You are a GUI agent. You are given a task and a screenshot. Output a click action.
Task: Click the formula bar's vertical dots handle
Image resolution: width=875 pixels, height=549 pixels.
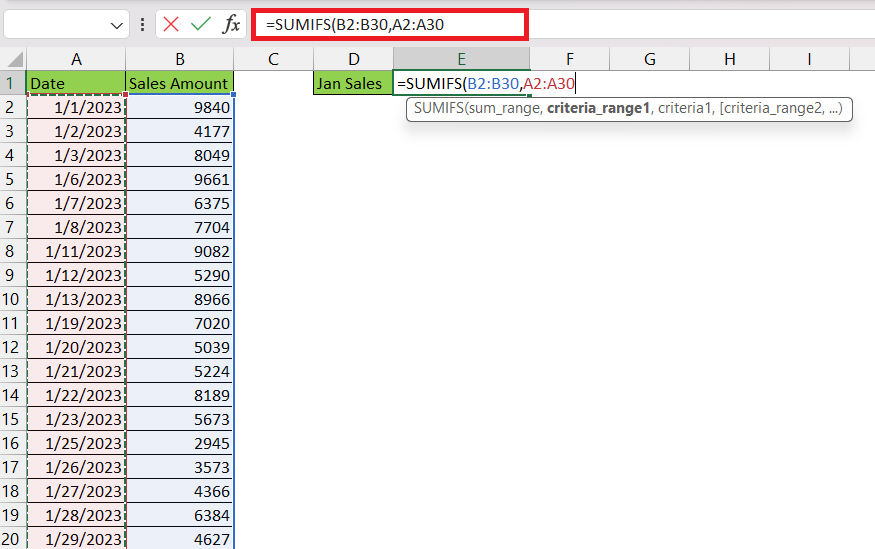point(142,24)
